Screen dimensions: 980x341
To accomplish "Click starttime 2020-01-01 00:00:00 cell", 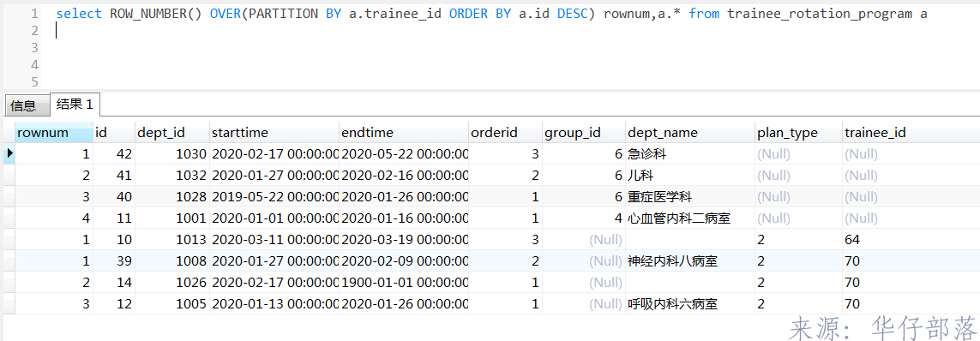I will click(274, 218).
